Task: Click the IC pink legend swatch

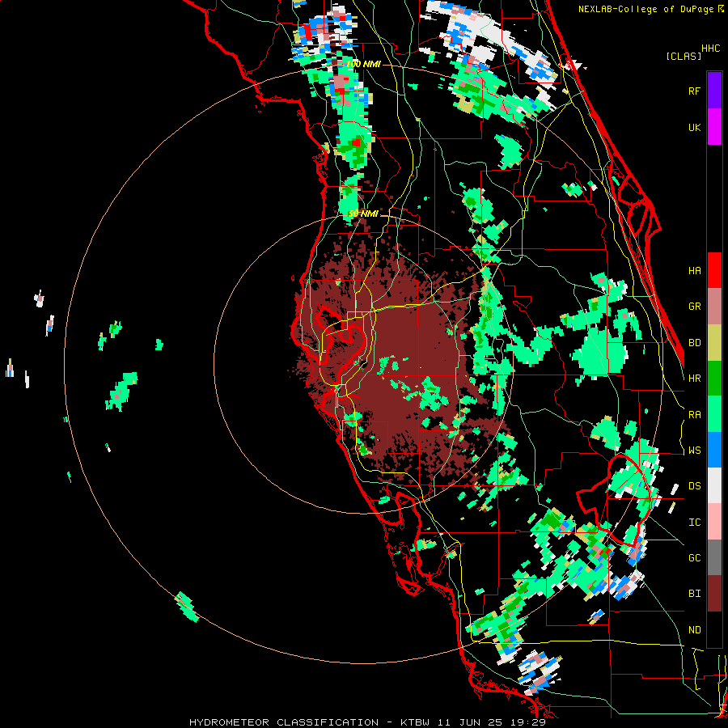Action: (714, 522)
